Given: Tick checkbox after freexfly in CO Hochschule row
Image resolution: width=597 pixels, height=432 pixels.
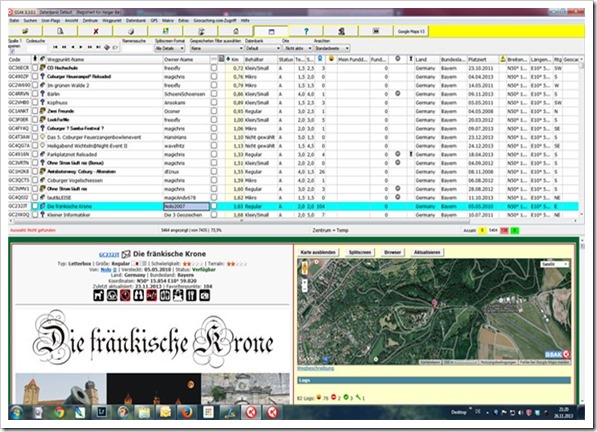Looking at the screenshot, I should pyautogui.click(x=214, y=67).
